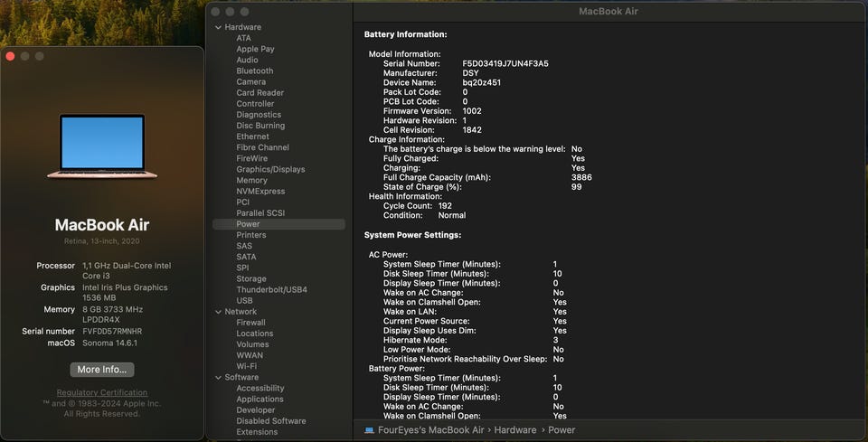Open the Regulatory Certification link

pos(102,392)
